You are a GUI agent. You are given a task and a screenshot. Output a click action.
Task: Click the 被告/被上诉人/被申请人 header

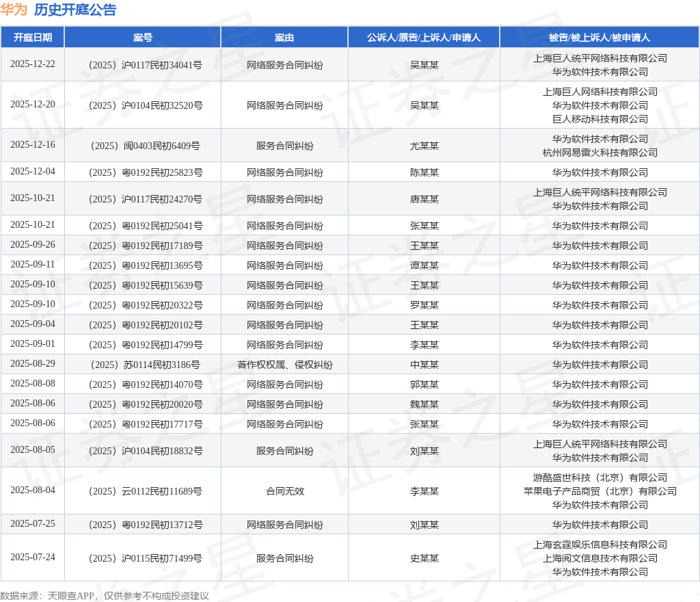click(x=600, y=38)
